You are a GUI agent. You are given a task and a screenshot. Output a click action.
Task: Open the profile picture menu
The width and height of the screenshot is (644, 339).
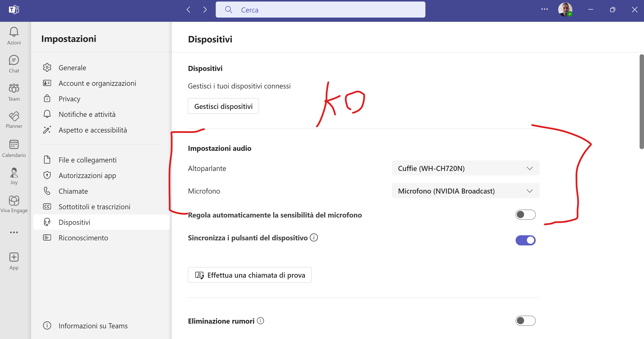coord(565,9)
